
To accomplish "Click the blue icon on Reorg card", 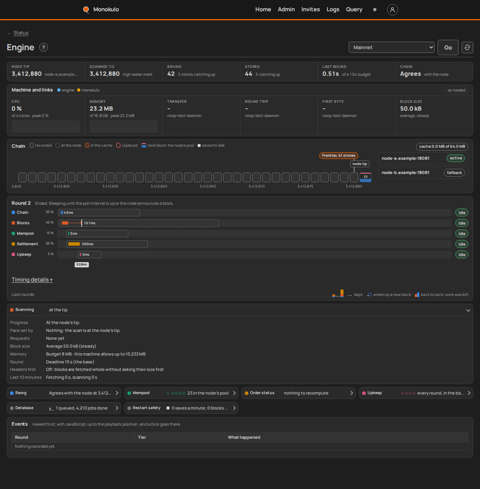I will [x=12, y=393].
